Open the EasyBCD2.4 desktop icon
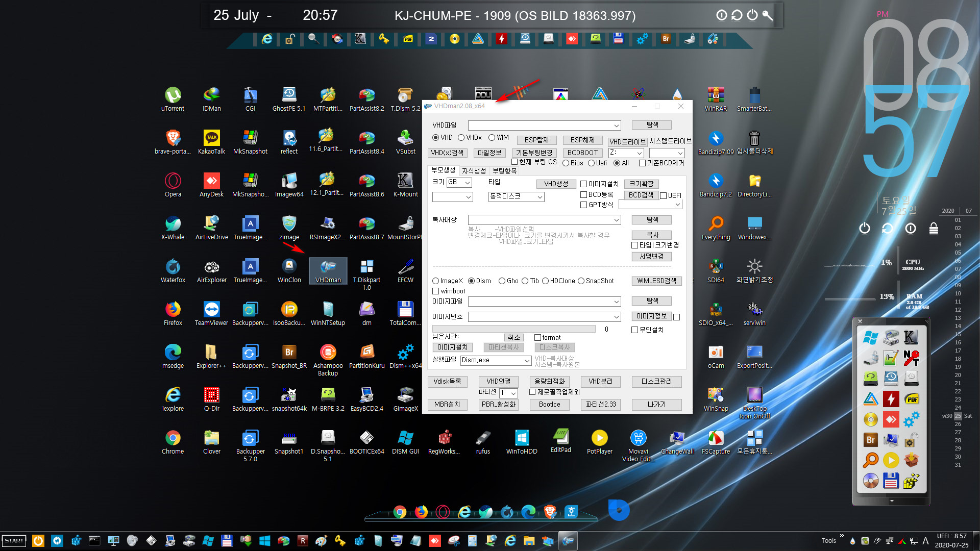Image resolution: width=980 pixels, height=551 pixels. (x=366, y=399)
